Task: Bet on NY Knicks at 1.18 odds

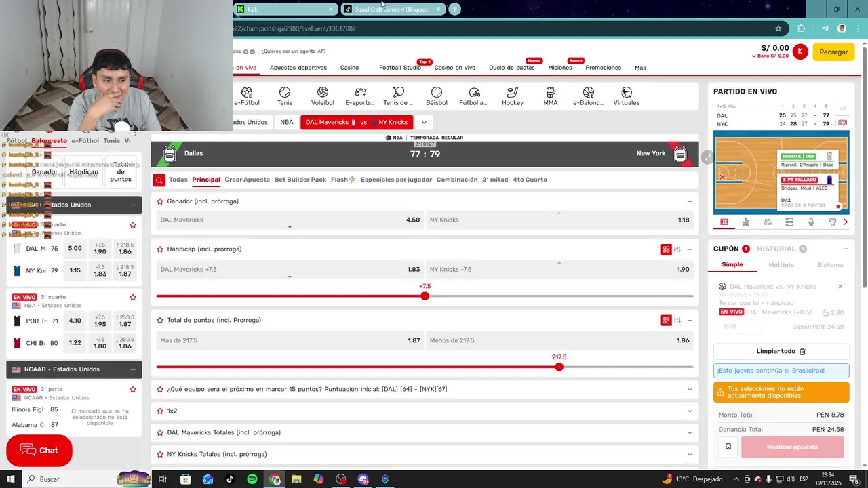Action: click(559, 220)
